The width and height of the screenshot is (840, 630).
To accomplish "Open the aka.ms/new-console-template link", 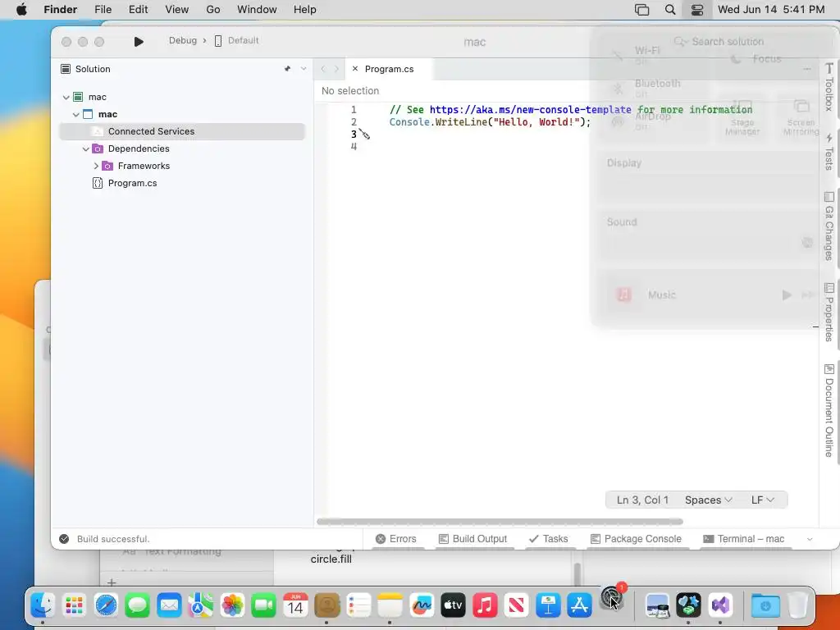I will (x=531, y=110).
